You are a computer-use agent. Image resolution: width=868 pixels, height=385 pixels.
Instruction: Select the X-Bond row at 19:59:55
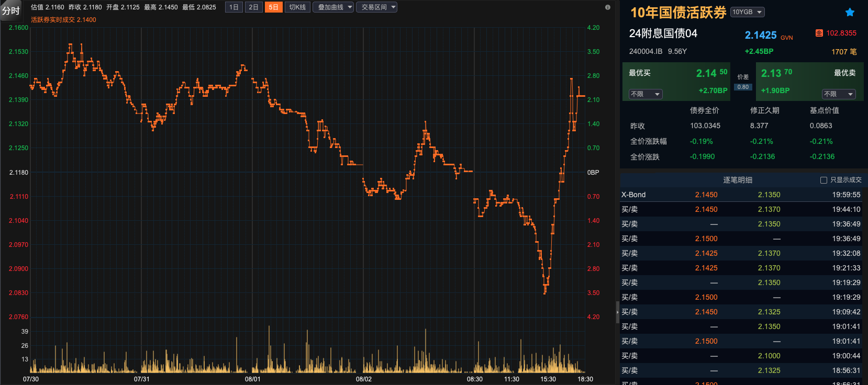tap(741, 195)
